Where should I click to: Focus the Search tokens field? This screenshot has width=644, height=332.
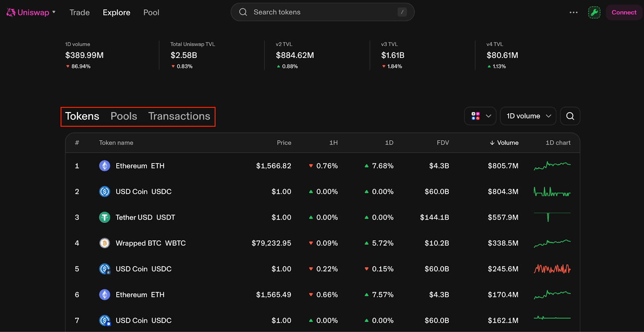pyautogui.click(x=322, y=12)
